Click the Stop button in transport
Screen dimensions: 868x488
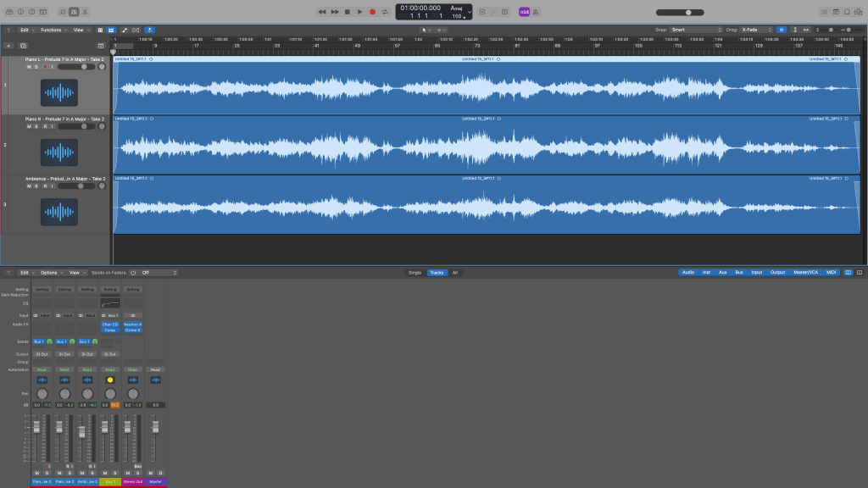347,12
